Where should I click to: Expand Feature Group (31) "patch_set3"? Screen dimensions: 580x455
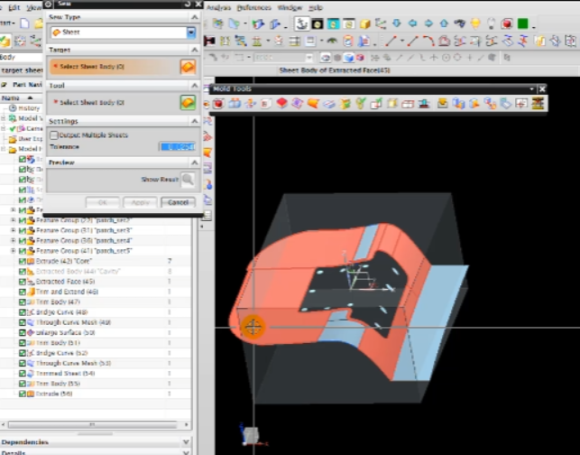[13, 230]
